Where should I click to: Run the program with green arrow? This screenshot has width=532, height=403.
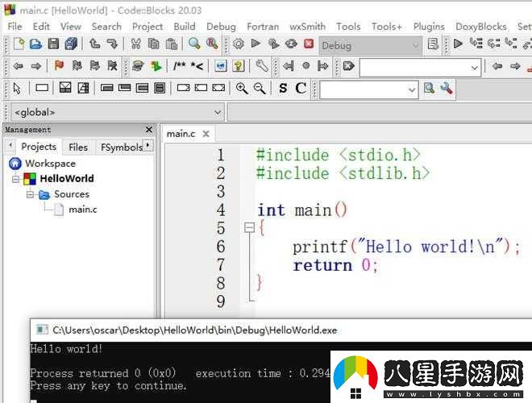click(256, 44)
